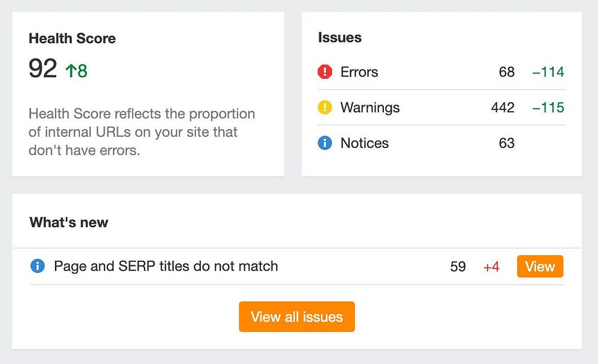Screen dimensions: 598x364
Task: Click "Page and SERP titles do not match"
Action: [166, 266]
